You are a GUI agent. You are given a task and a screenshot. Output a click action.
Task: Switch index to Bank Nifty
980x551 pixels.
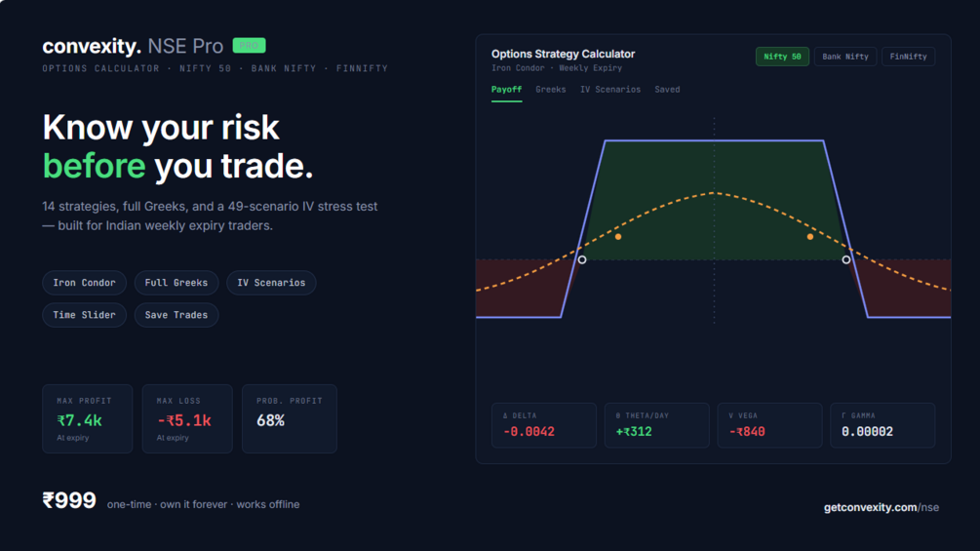845,57
